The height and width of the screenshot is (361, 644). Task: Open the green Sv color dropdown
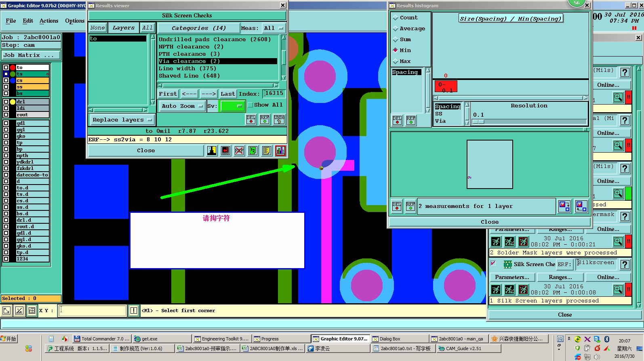pos(232,106)
